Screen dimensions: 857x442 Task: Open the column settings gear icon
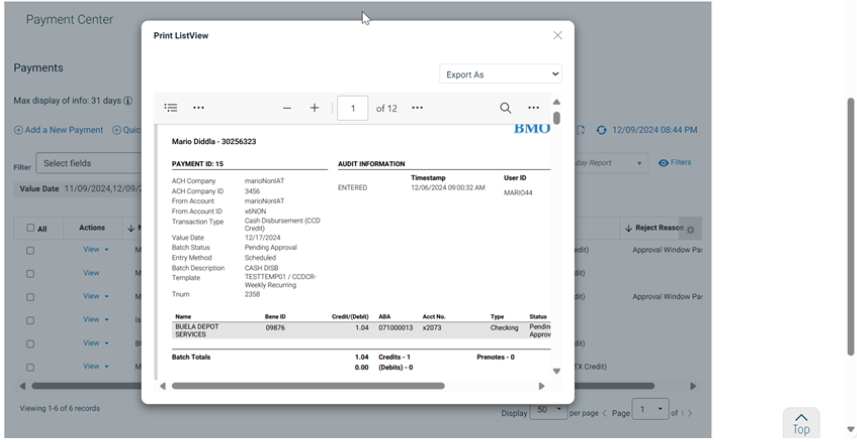(690, 229)
